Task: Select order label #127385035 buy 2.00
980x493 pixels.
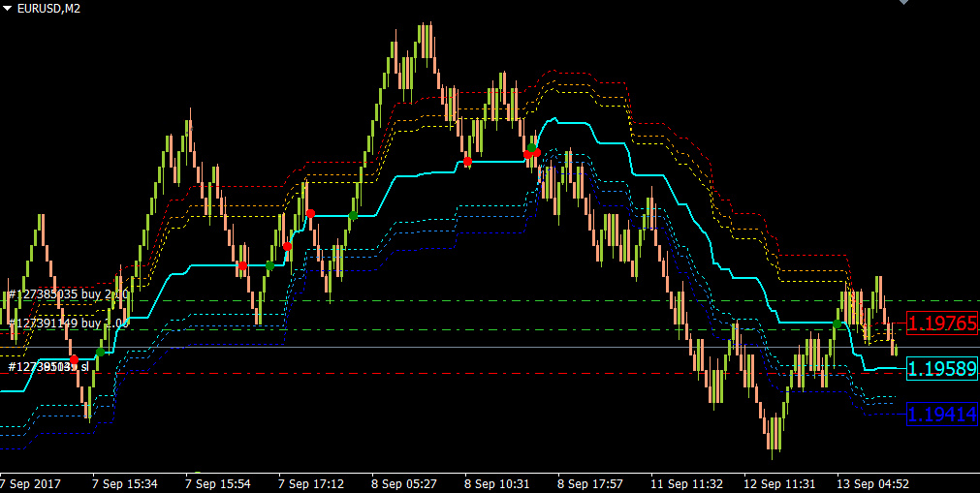Action: [x=68, y=294]
